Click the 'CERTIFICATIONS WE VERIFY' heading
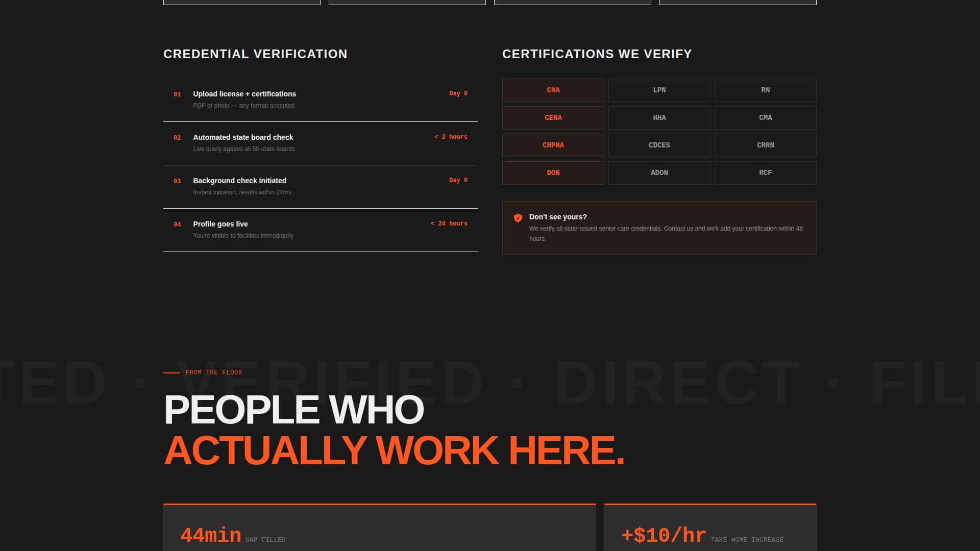Image resolution: width=980 pixels, height=551 pixels. pos(597,54)
